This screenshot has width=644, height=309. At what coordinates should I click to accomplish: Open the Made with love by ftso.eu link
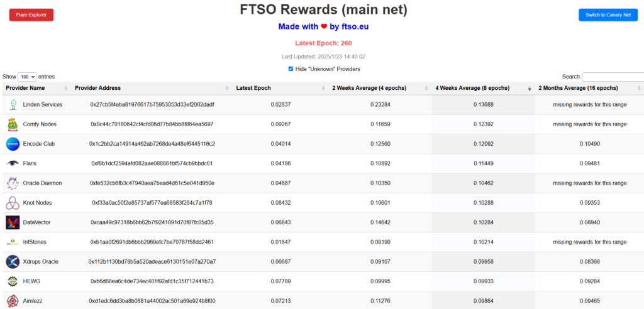pos(323,26)
